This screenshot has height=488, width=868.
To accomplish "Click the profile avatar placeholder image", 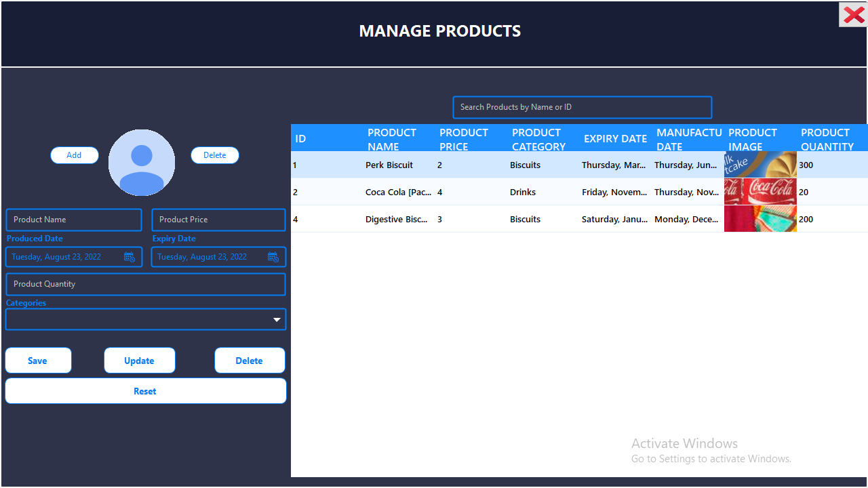I will (x=141, y=163).
